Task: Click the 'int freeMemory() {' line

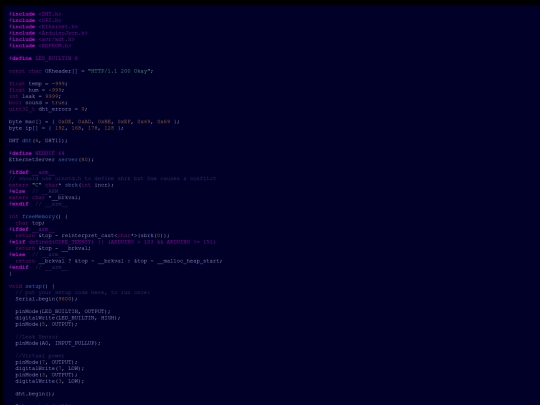Action: 38,217
